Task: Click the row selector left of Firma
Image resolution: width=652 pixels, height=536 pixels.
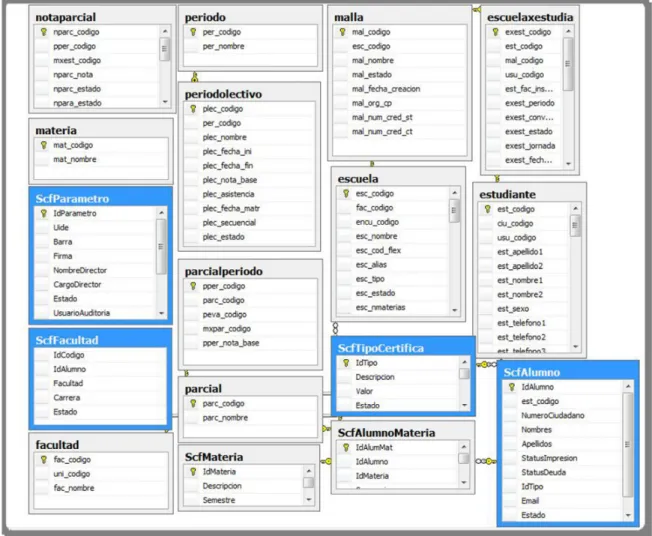Action: (42, 256)
